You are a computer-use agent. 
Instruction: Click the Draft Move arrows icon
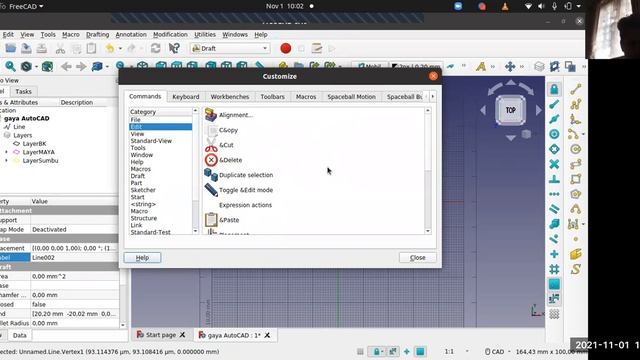510,66
